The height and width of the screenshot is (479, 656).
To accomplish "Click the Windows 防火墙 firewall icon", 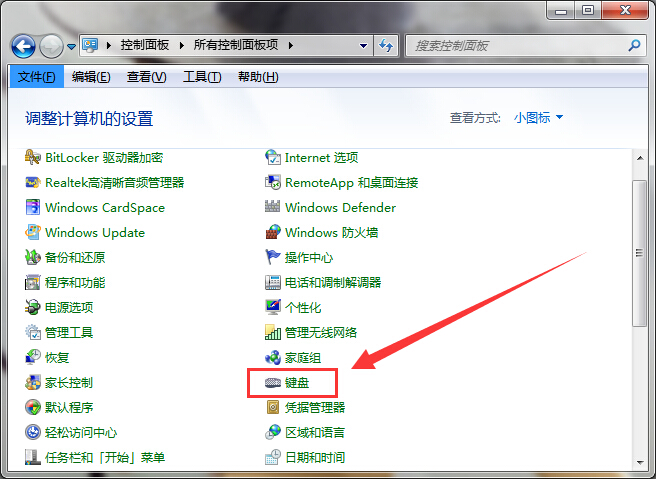I will (274, 232).
